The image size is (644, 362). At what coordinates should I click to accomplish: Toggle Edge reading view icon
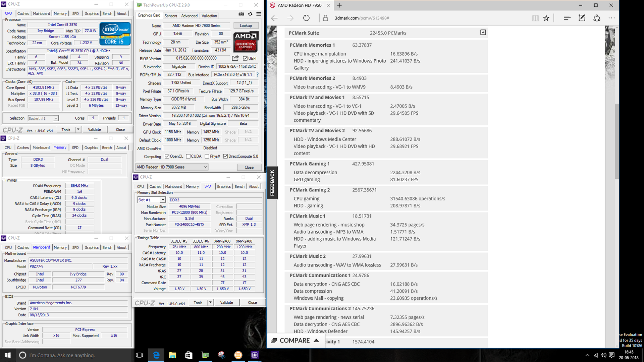[535, 18]
